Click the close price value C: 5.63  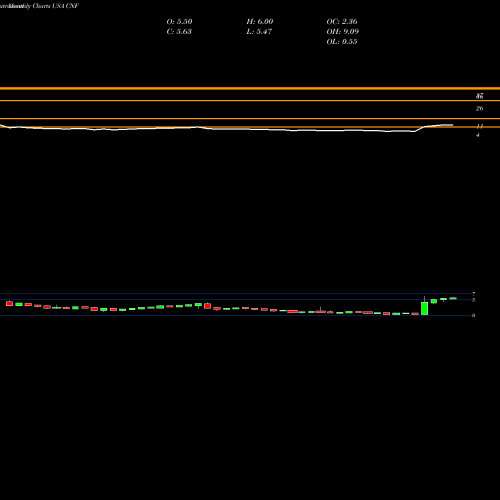coord(179,32)
